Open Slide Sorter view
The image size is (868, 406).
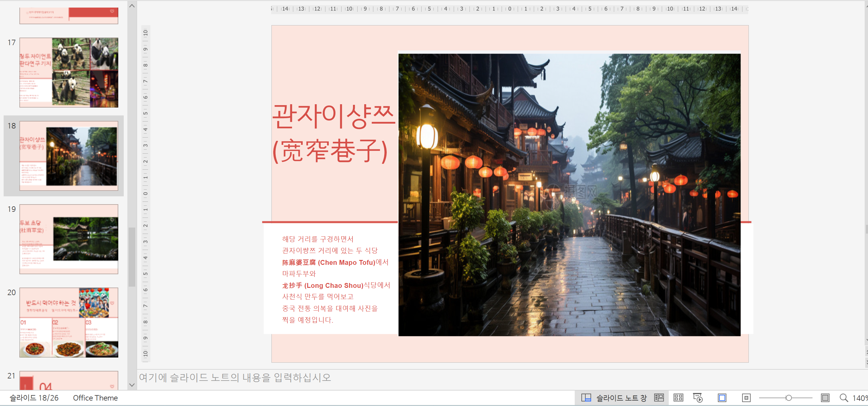[x=678, y=398]
